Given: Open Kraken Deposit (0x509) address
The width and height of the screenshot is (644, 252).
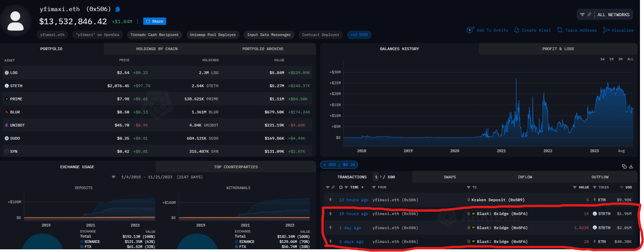Looking at the screenshot, I should click(x=498, y=200).
